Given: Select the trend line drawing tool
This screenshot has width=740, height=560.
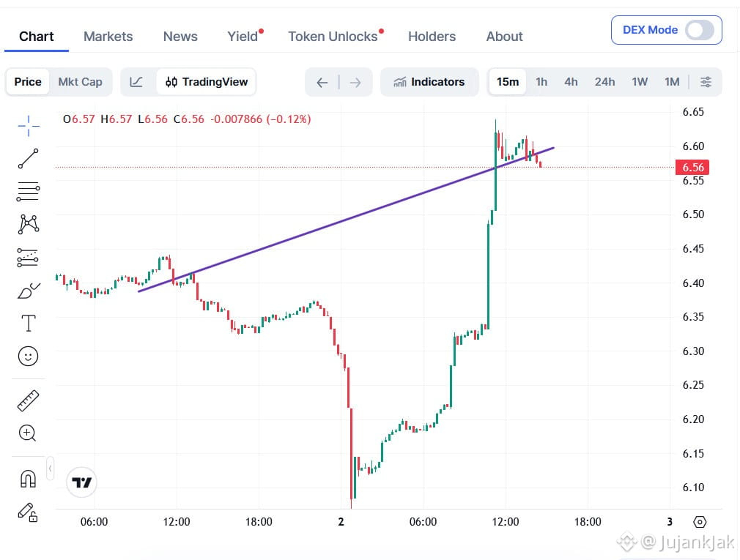Looking at the screenshot, I should click(x=29, y=158).
